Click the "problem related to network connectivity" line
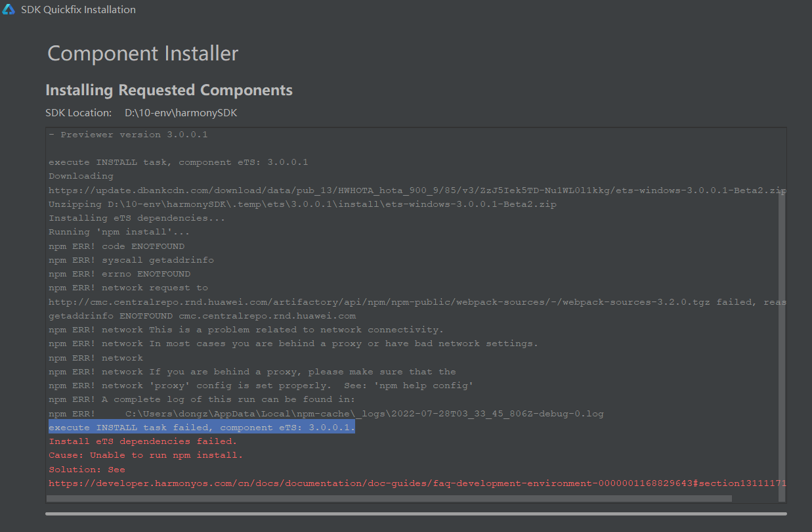The width and height of the screenshot is (812, 532). tap(246, 330)
